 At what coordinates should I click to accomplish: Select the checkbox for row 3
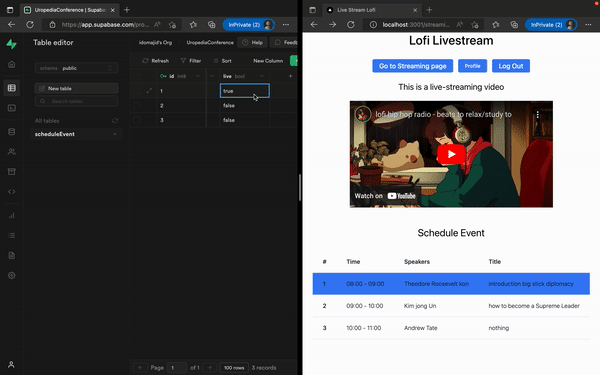(x=136, y=120)
